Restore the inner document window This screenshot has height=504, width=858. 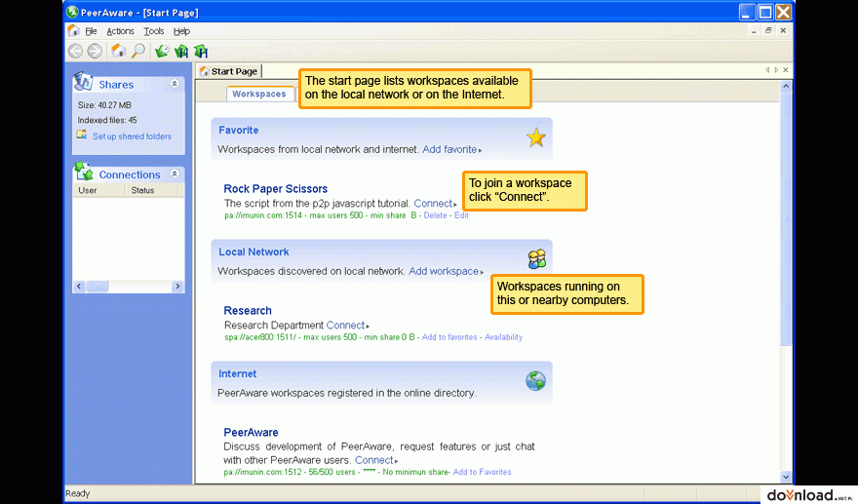click(768, 30)
